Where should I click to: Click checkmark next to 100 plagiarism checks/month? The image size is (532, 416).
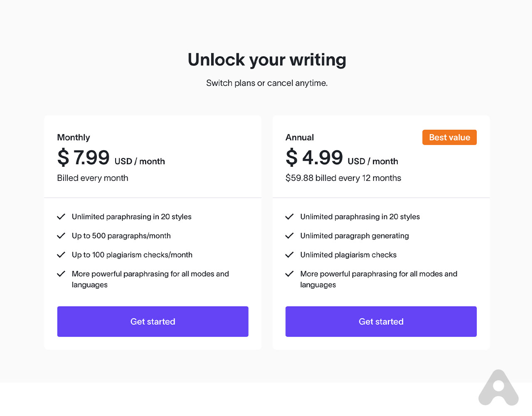pyautogui.click(x=61, y=255)
